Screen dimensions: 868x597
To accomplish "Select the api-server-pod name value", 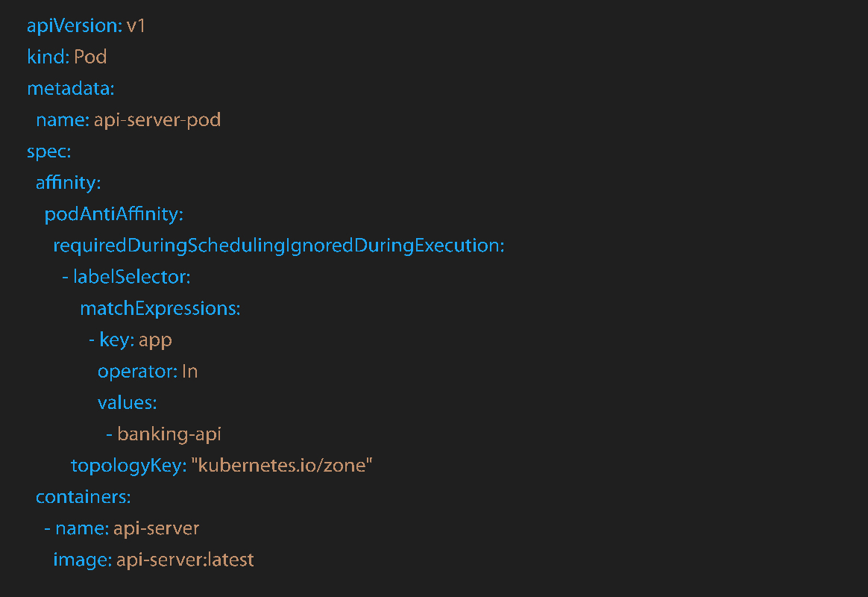I will (x=157, y=120).
